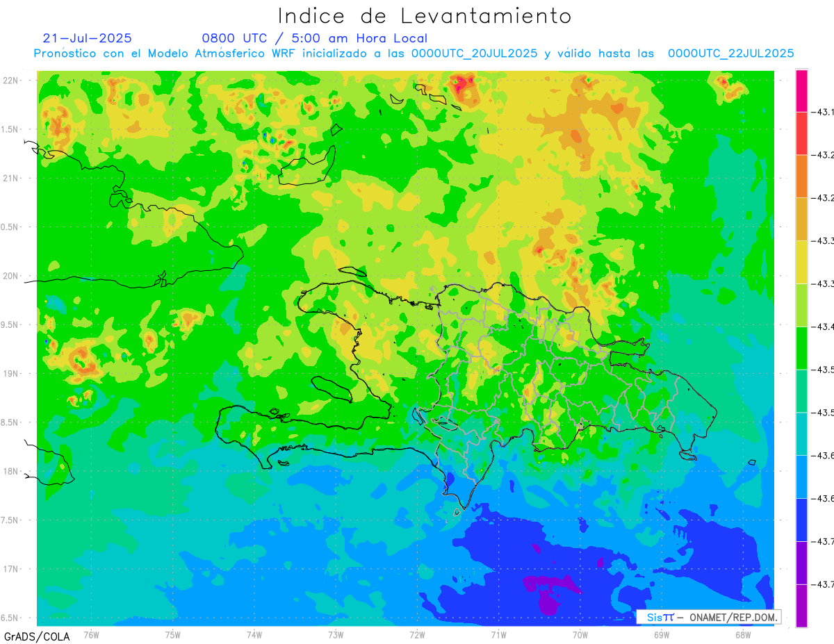Click the '17N' latitude label
The image size is (834, 644).
tap(10, 569)
